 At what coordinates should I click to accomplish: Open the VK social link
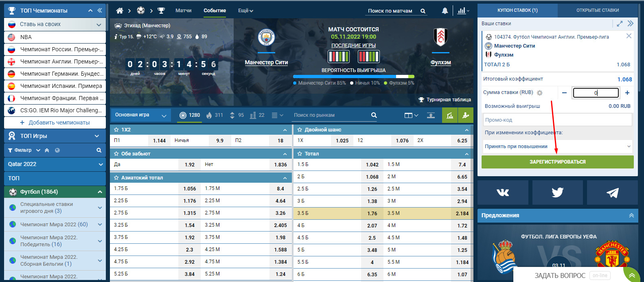(x=503, y=192)
